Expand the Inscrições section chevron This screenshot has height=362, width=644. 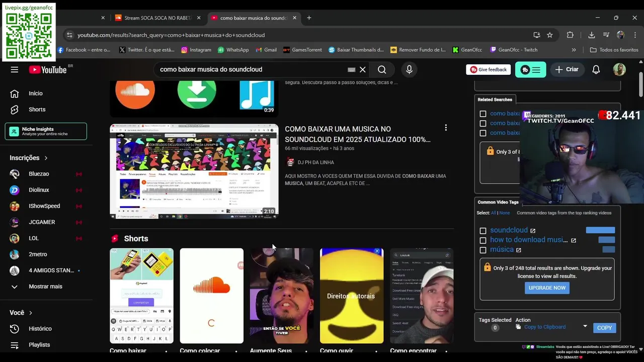[x=46, y=158]
